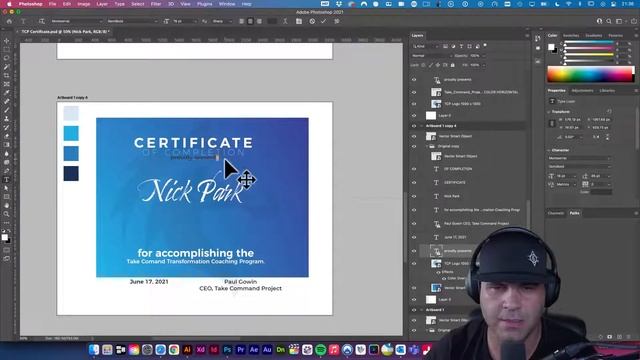Select the Crop tool
640x360 pixels.
click(x=7, y=76)
